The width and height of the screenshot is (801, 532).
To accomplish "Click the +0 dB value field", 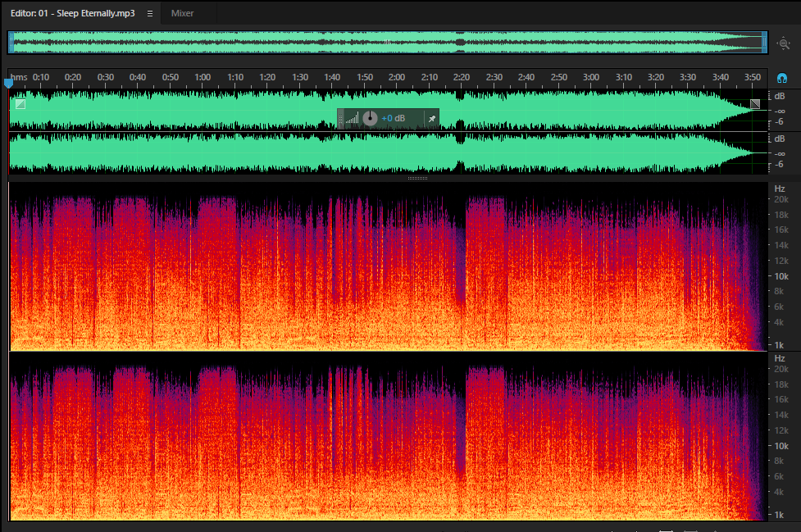I will 394,118.
